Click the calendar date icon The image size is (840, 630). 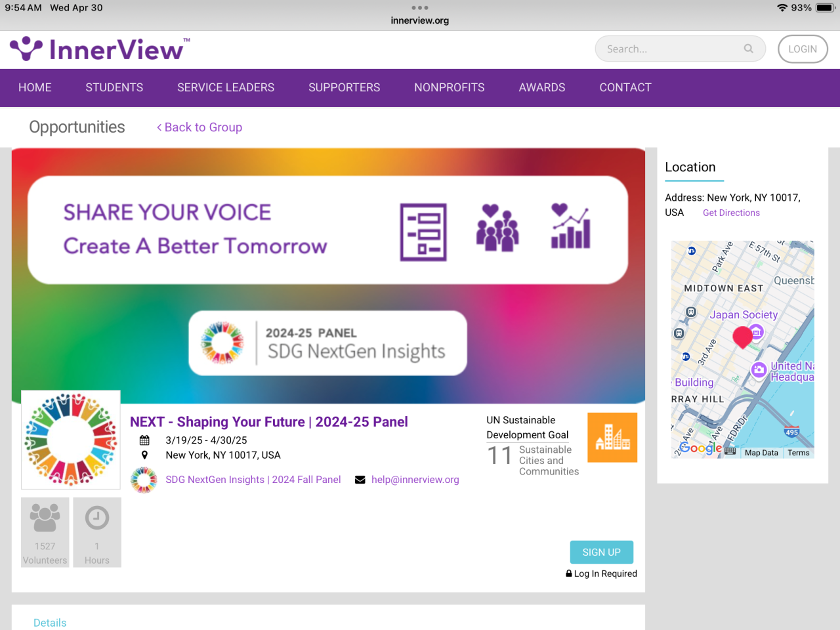pyautogui.click(x=144, y=440)
